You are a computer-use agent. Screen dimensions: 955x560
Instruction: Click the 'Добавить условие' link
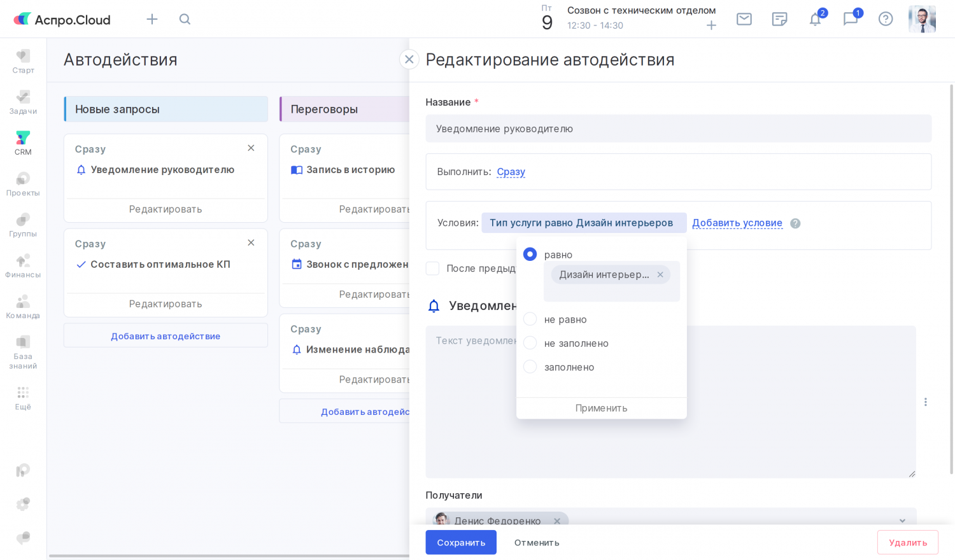(x=737, y=223)
